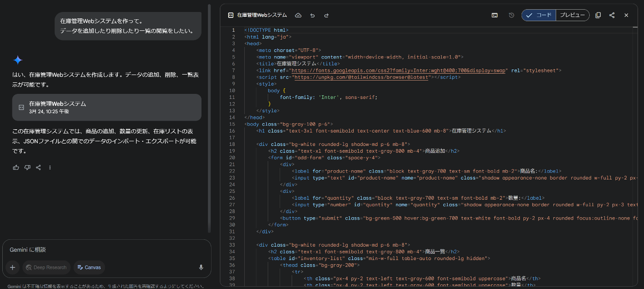Redo the canvas edit
The height and width of the screenshot is (289, 644).
pos(327,15)
